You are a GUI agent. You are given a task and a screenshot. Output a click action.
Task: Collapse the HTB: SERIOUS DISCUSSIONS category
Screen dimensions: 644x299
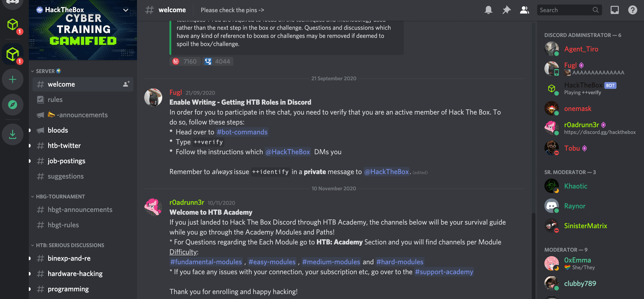point(69,245)
